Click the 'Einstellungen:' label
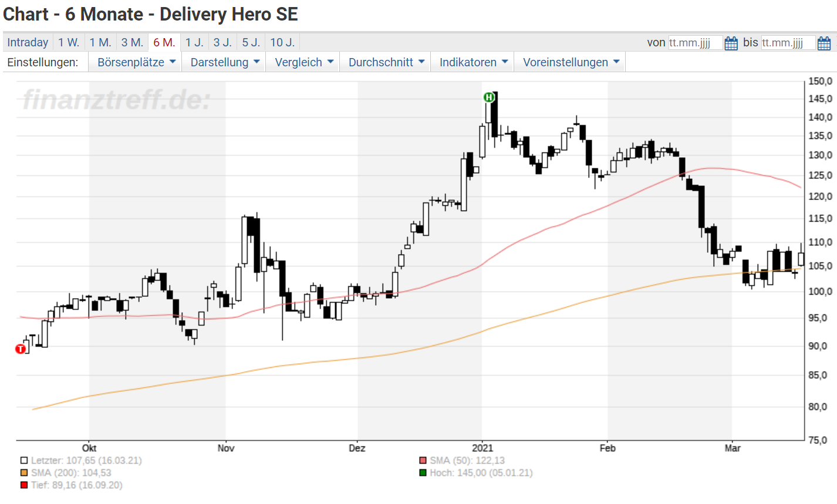 (x=43, y=62)
